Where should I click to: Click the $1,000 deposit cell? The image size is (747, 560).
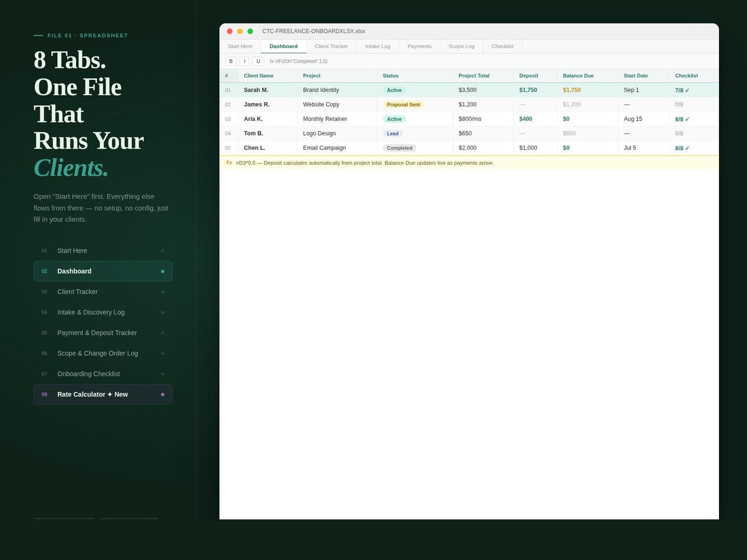pos(535,148)
